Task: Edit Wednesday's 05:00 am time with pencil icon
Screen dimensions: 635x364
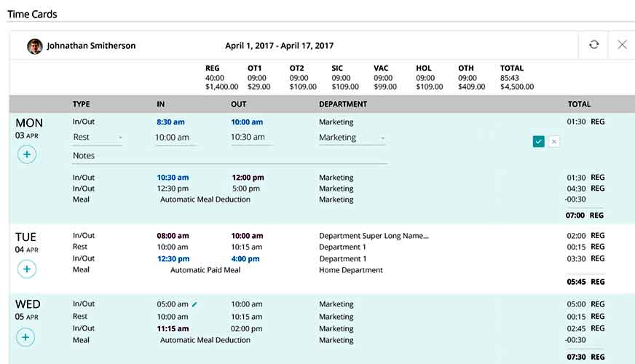Action: [x=194, y=304]
